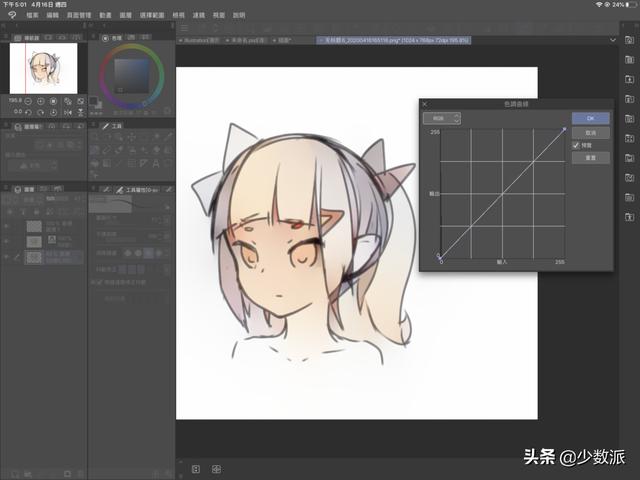This screenshot has height=480, width=640.
Task: Expand the document tab list chevron
Action: [613, 40]
